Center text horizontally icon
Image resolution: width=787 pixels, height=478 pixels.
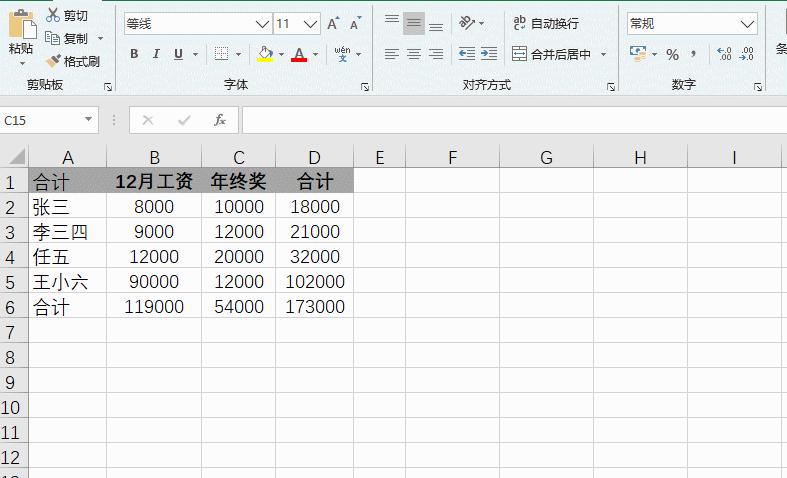coord(414,54)
